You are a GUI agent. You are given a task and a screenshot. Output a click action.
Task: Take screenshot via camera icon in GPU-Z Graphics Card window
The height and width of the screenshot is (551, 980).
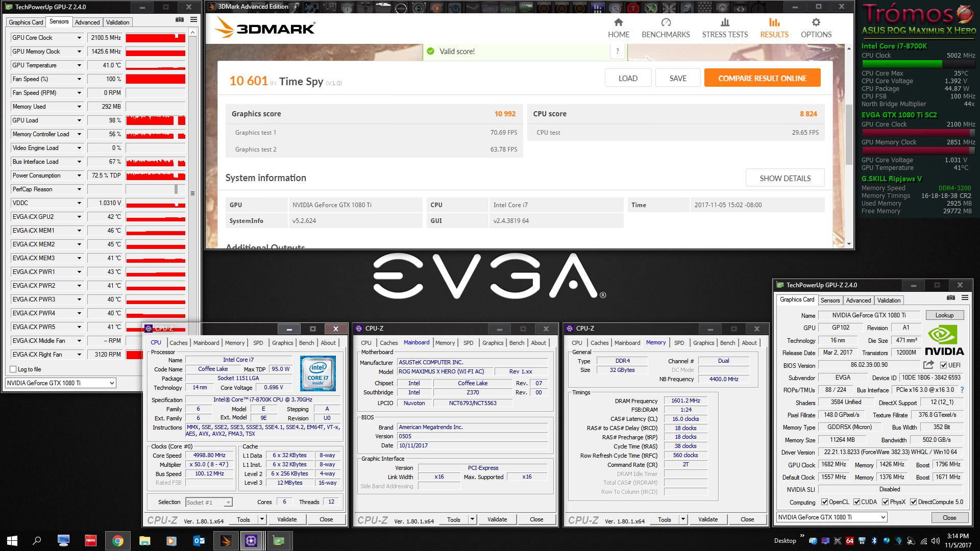951,297
